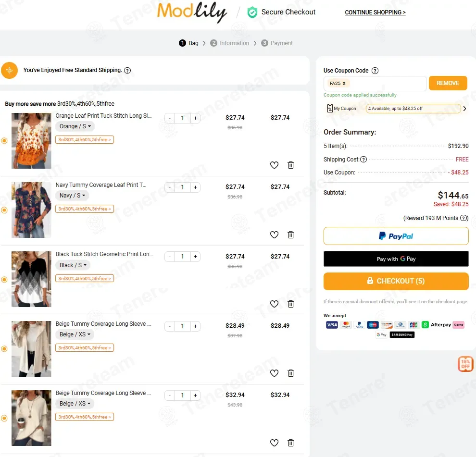Click the coupon code input field
Screen dimensions: 476x457
375,84
